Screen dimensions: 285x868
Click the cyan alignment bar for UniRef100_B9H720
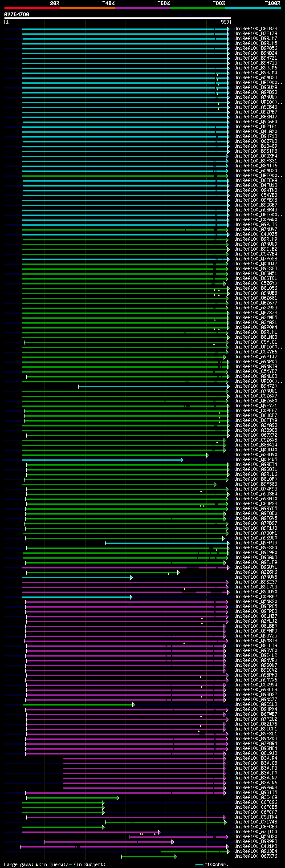154,386
